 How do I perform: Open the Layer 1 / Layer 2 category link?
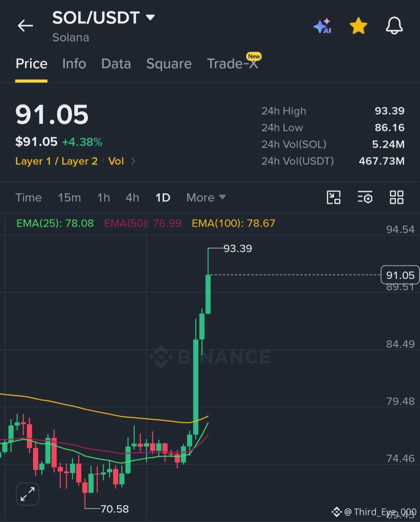56,161
